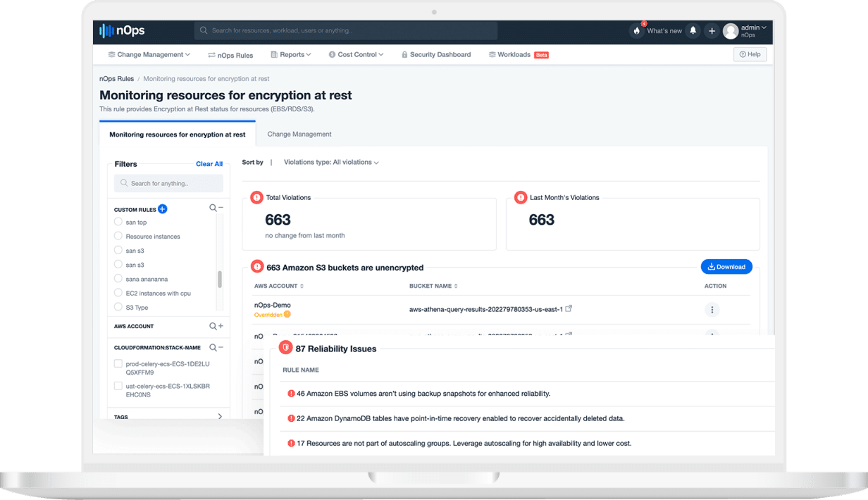This screenshot has width=868, height=500.
Task: Click the 'aws-athena-query-results-202279780353-us-east-1' bucket name
Action: pos(486,309)
